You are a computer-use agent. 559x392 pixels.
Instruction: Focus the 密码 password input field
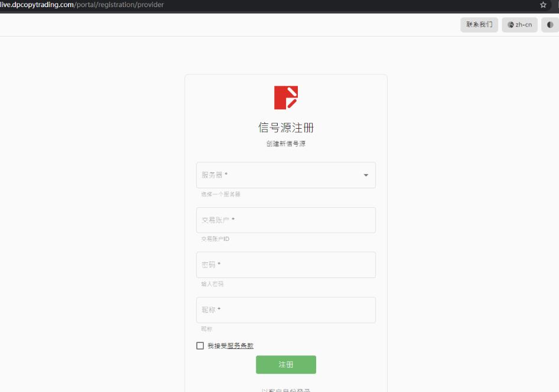(286, 265)
